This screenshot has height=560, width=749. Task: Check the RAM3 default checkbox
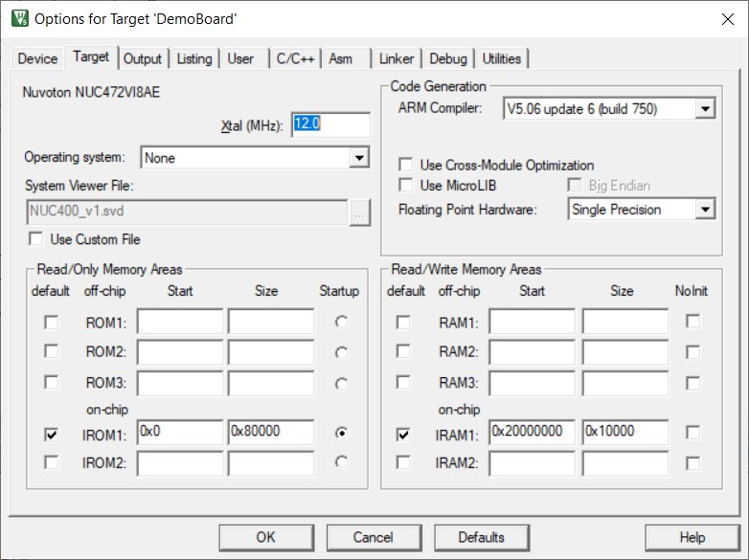pos(403,382)
